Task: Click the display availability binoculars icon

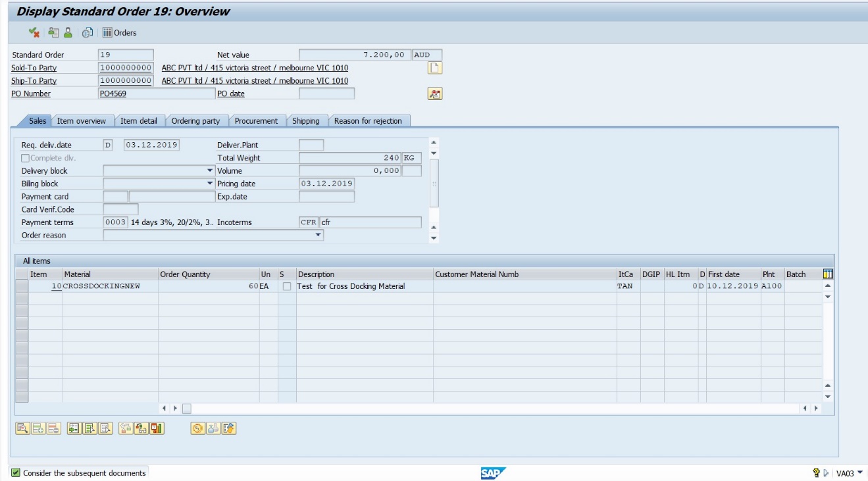Action: (141, 428)
